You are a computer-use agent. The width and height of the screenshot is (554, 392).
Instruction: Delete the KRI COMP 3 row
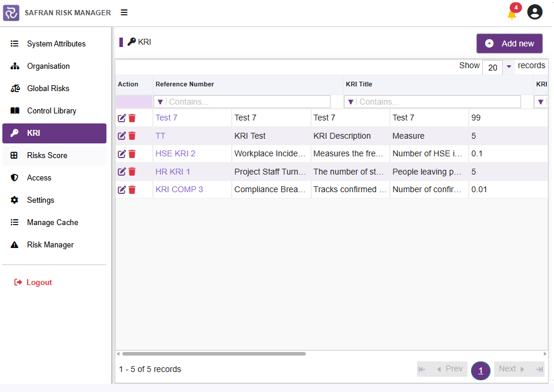132,190
